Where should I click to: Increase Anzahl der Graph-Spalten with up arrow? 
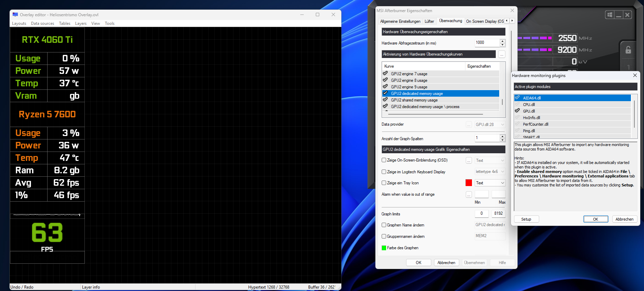[x=503, y=136]
